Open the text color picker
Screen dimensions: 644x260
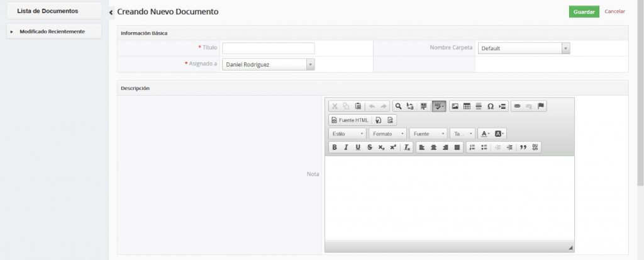(x=484, y=133)
